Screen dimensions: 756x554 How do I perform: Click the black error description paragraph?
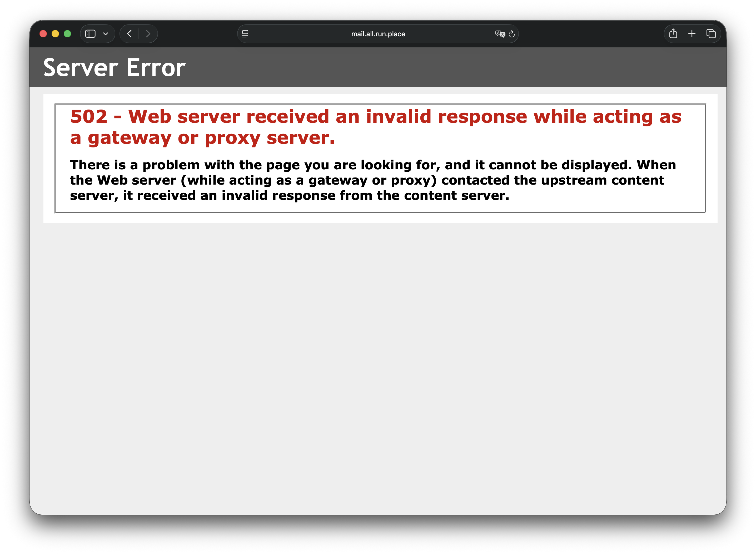pos(372,180)
